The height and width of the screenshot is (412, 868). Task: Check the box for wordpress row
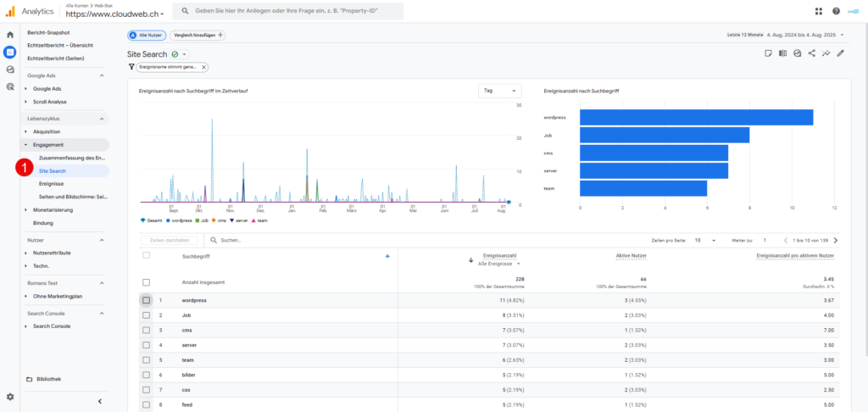147,300
